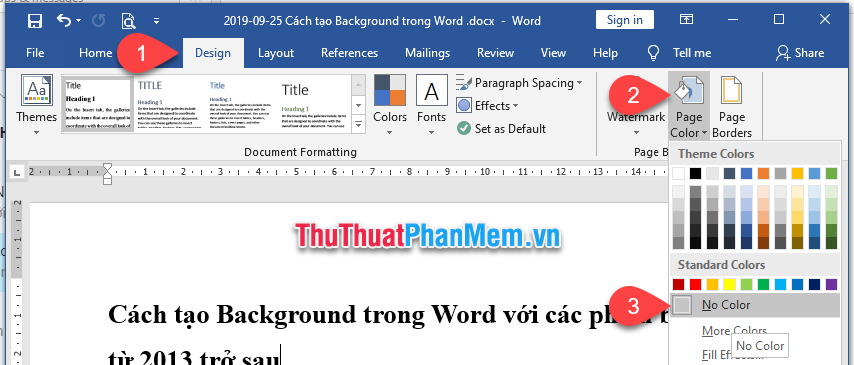The width and height of the screenshot is (854, 365).
Task: Click the Share button
Action: (x=800, y=53)
